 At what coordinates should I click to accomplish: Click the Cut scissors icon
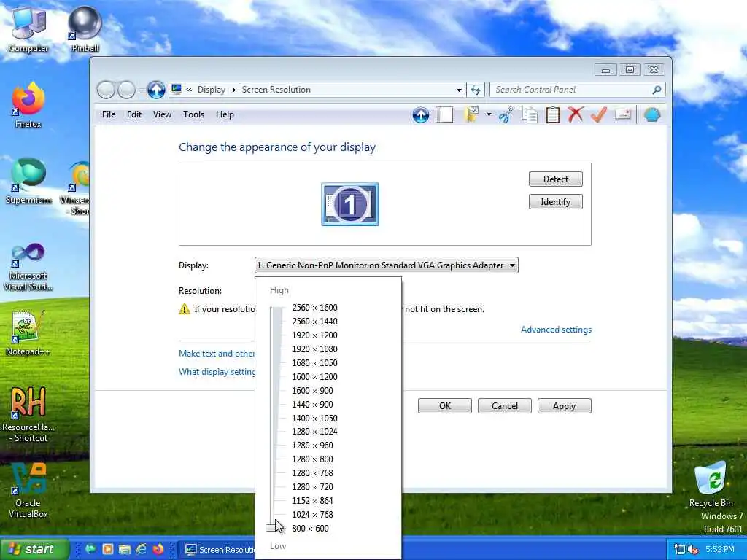(506, 114)
